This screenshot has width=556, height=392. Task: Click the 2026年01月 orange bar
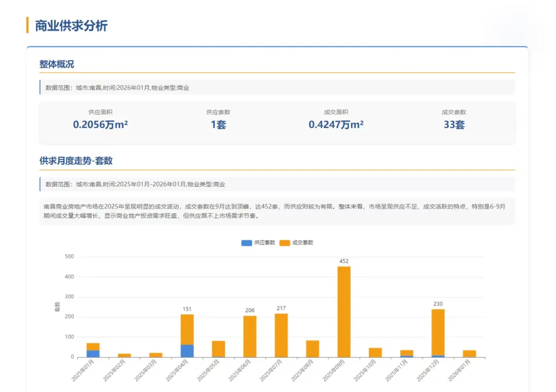[470, 353]
